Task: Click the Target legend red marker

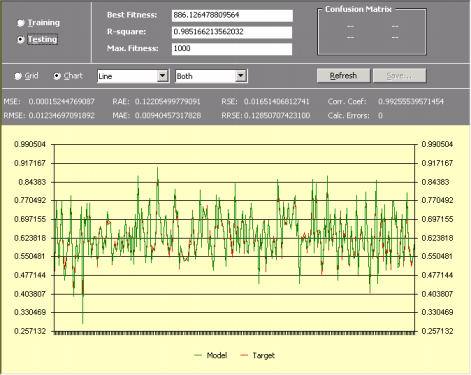Action: 244,356
